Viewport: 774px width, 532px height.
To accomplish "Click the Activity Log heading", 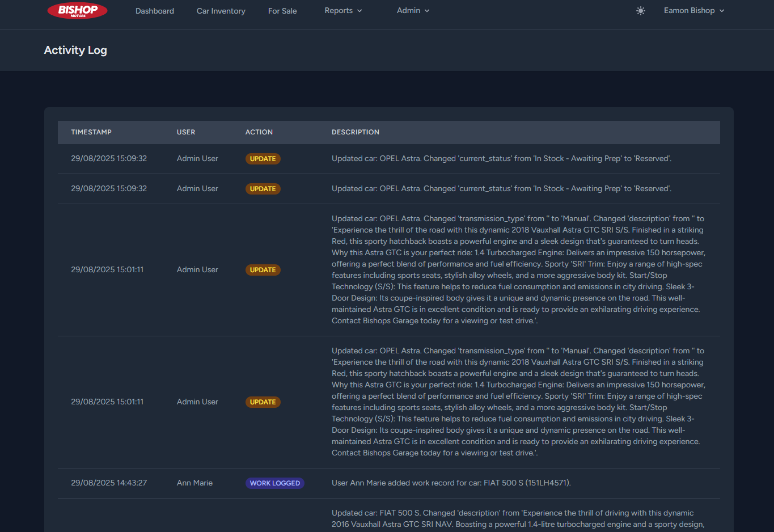I will click(75, 50).
